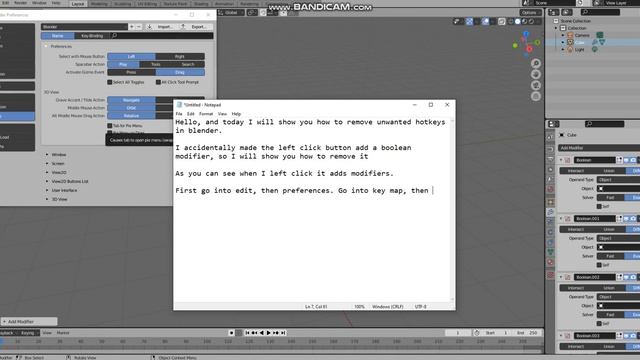Click the Camera object icon in outliner
640x360 pixels.
pos(570,35)
